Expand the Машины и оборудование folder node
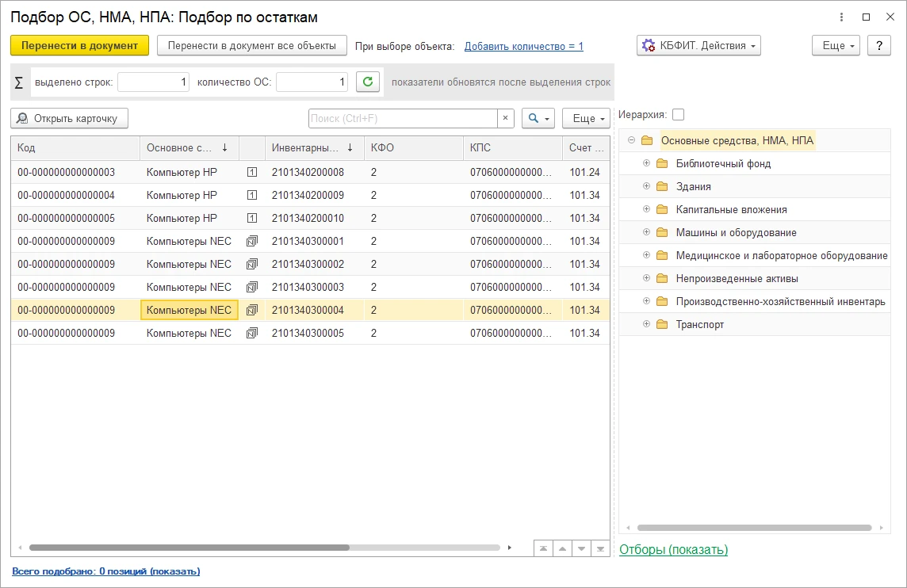 point(647,232)
